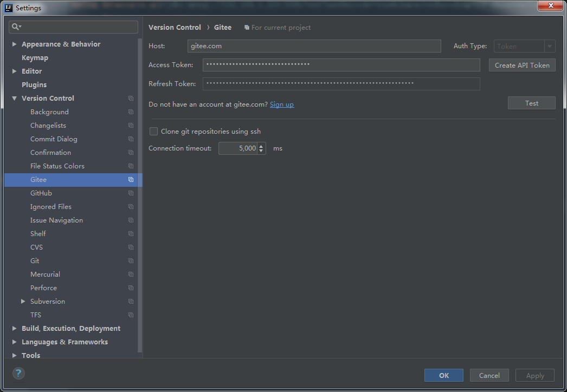The height and width of the screenshot is (392, 567).
Task: Click the project icon on File Status Colors row
Action: [131, 166]
